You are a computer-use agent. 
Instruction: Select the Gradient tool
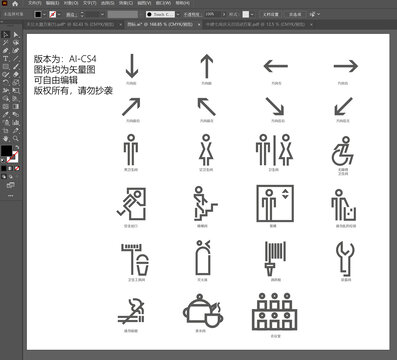(x=16, y=107)
